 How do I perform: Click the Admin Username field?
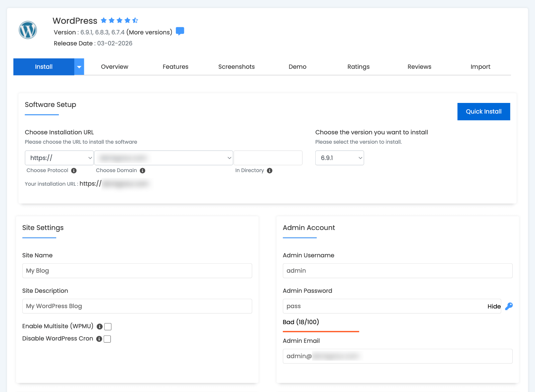[x=398, y=271]
